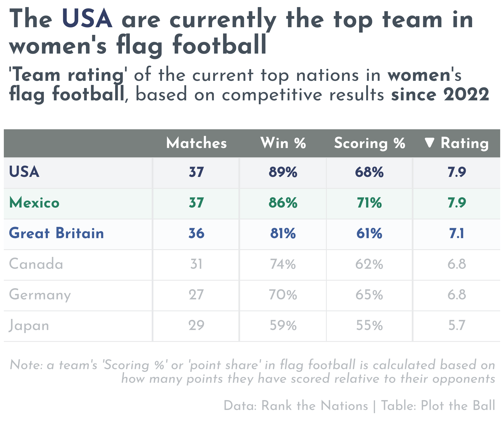Click the Win % column header
The width and height of the screenshot is (504, 421).
click(283, 143)
